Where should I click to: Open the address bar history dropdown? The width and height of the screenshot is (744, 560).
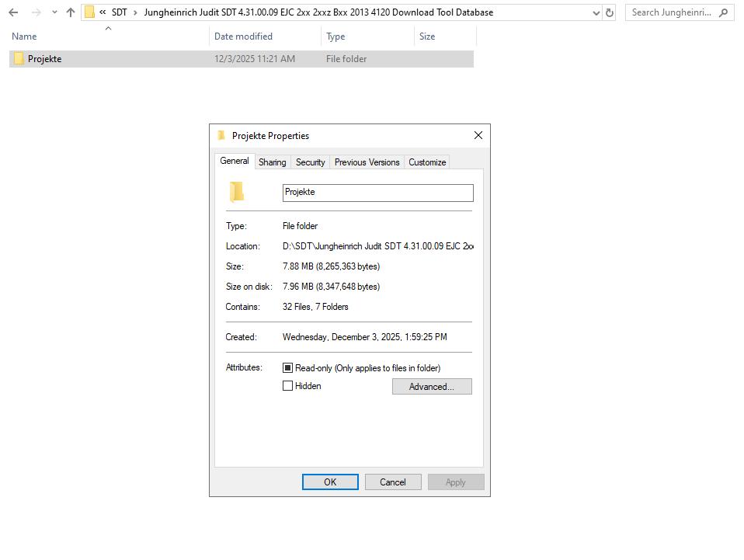tap(596, 12)
